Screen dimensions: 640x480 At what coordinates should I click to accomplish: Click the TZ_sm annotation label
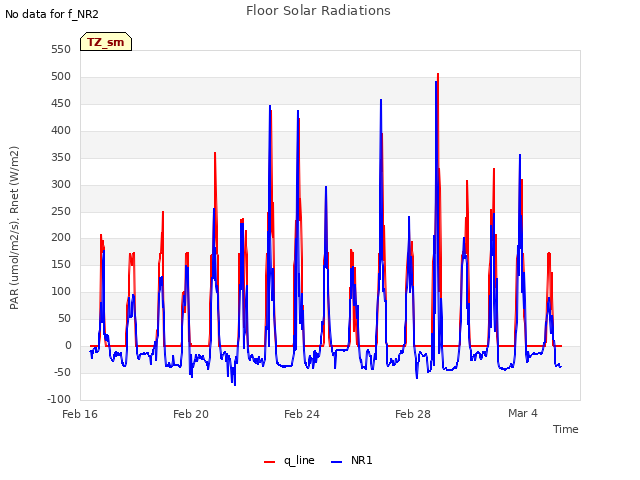click(x=106, y=42)
